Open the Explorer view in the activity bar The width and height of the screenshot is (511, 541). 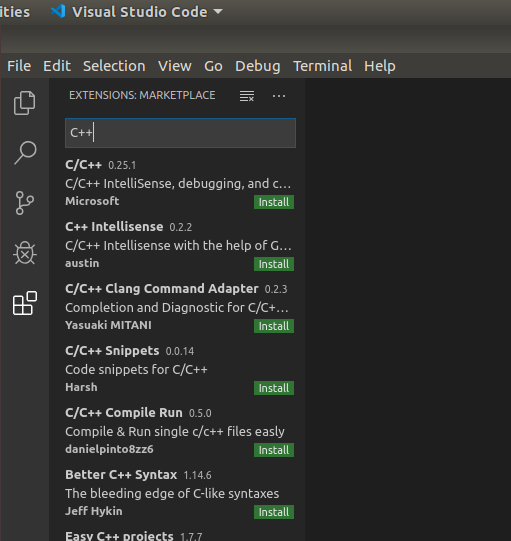[x=24, y=102]
